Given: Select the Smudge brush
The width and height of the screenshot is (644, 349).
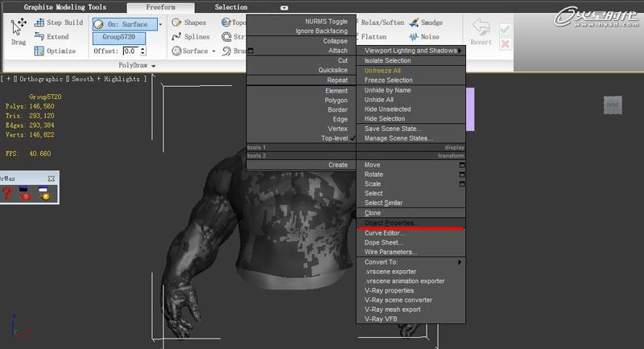Looking at the screenshot, I should [x=426, y=23].
